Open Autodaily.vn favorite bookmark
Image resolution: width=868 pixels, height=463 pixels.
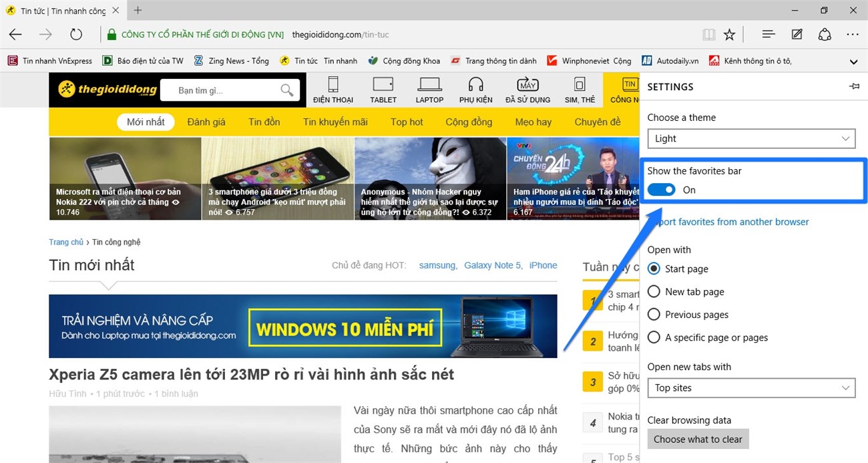670,61
